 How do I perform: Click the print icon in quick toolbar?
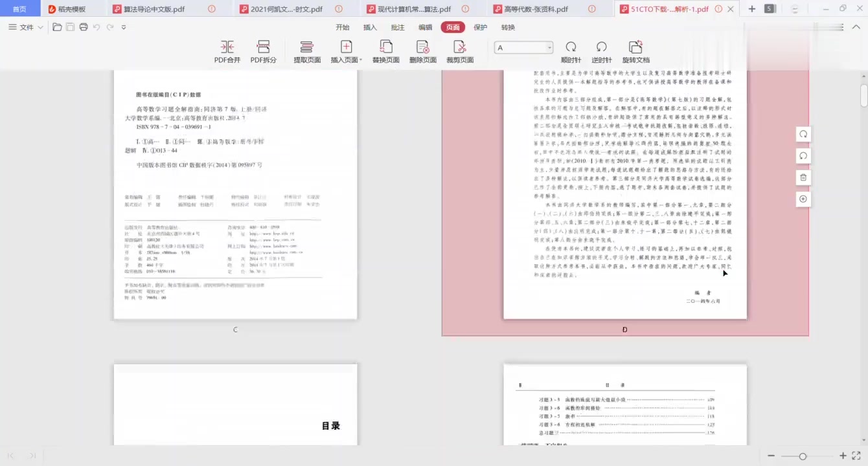point(84,27)
